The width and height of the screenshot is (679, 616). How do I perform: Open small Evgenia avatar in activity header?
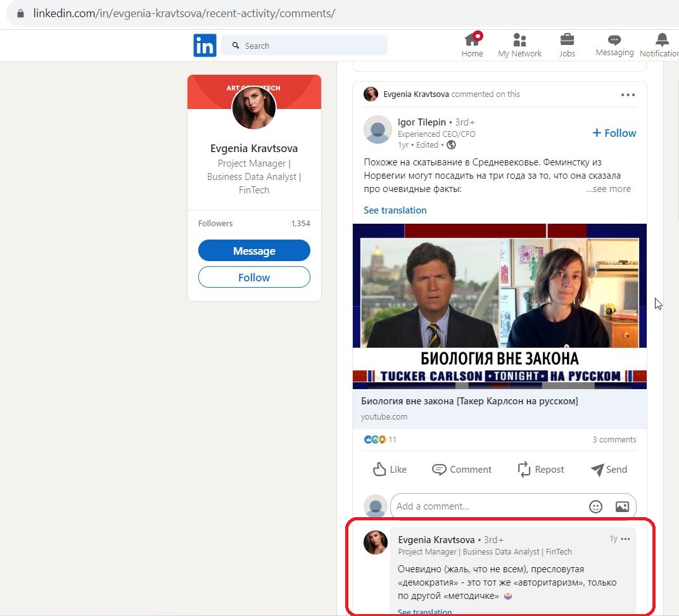pyautogui.click(x=371, y=94)
